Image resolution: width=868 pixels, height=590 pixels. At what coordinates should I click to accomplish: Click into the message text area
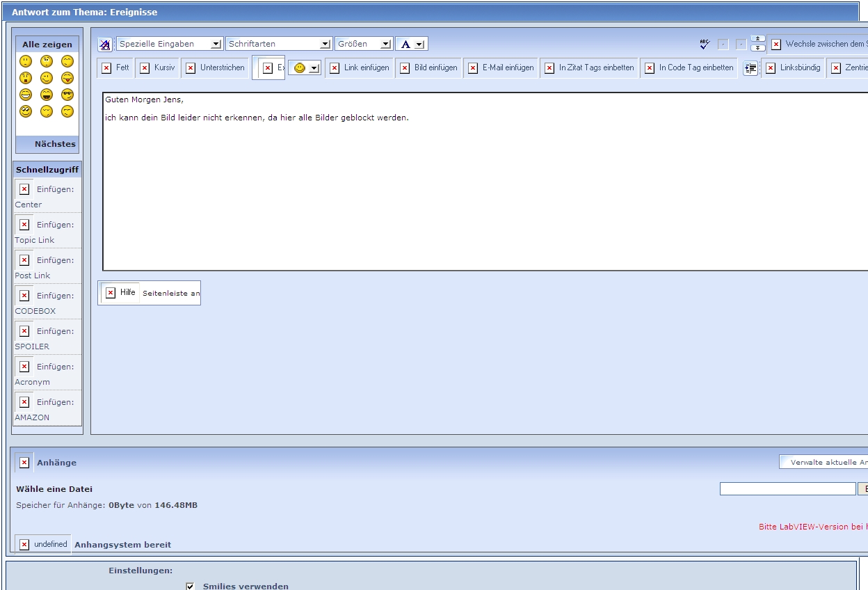485,182
